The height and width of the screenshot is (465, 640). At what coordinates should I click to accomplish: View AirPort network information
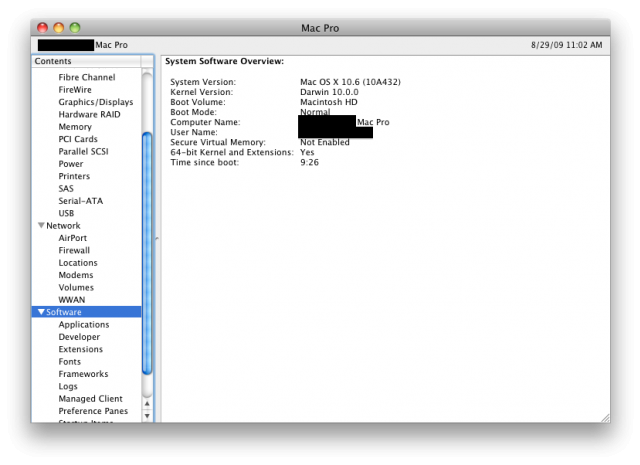72,238
